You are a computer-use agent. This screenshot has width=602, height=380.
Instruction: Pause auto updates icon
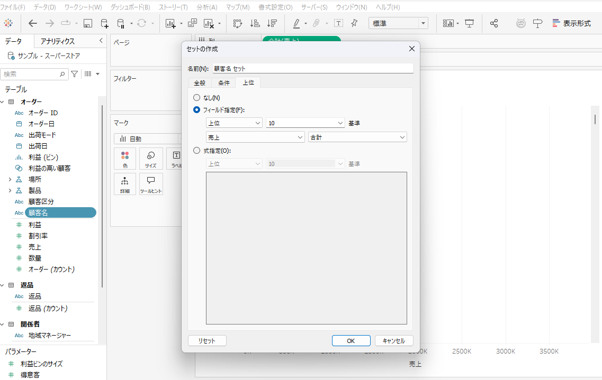coord(121,23)
